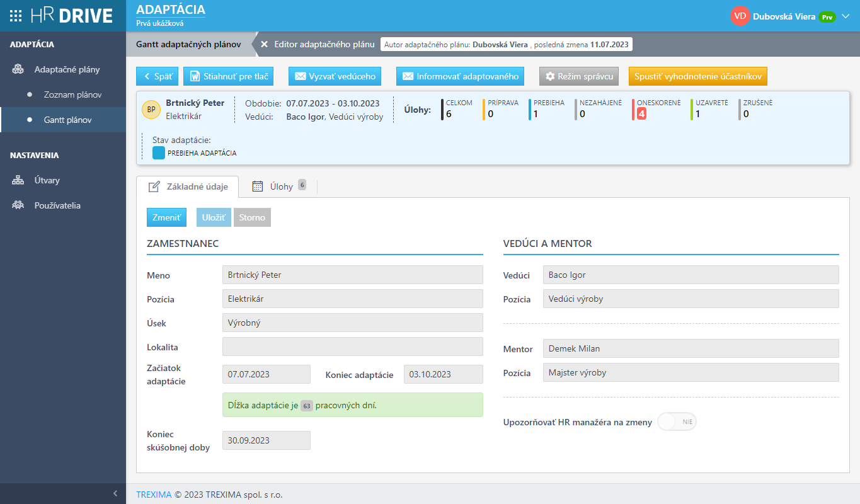The height and width of the screenshot is (504, 860).
Task: Open the Gantt adaptačných plánov tab
Action: click(x=188, y=45)
